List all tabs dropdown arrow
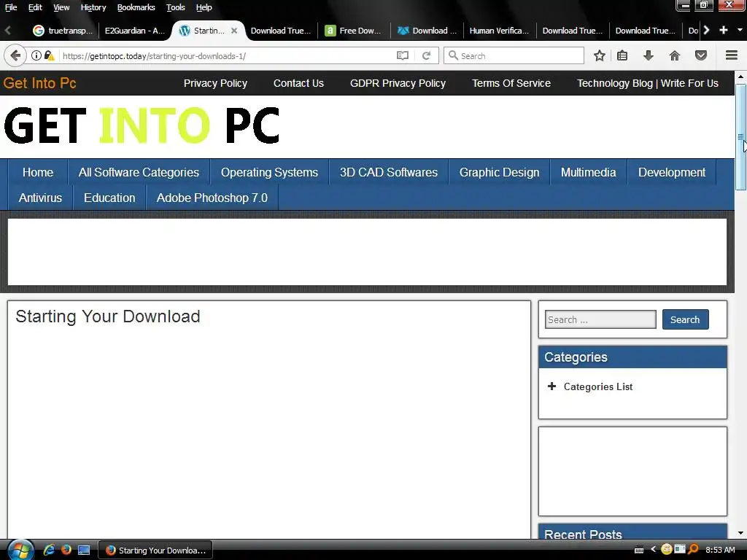The image size is (747, 560). pos(740,30)
